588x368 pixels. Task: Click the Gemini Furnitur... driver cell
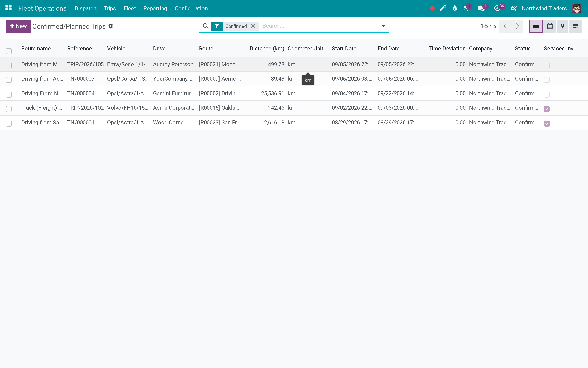coord(173,93)
